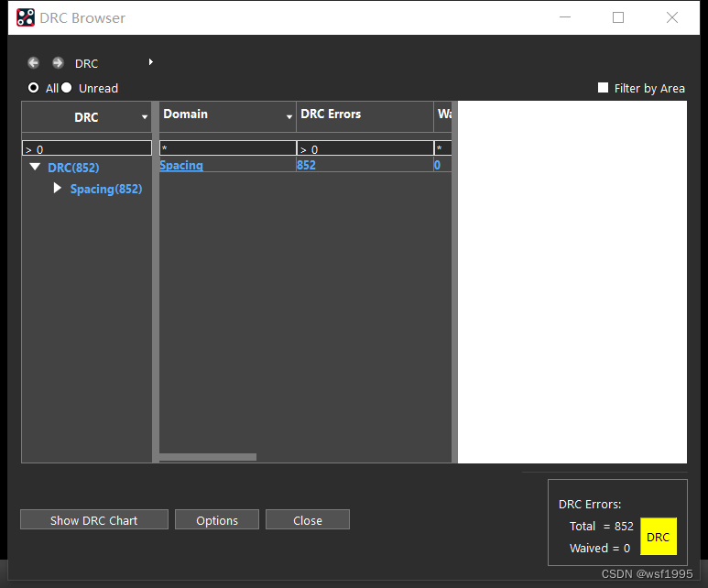Viewport: 708px width, 588px height.
Task: Minimize the DRC Browser window
Action: tap(565, 17)
